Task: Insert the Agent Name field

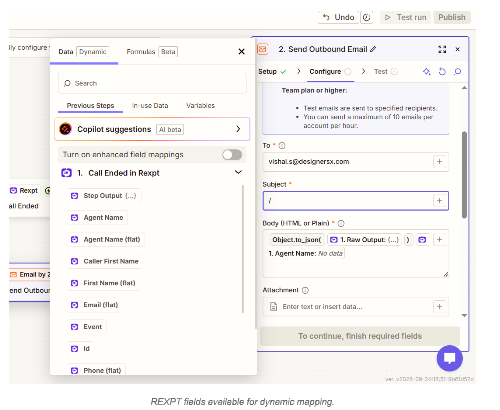Action: click(x=97, y=218)
